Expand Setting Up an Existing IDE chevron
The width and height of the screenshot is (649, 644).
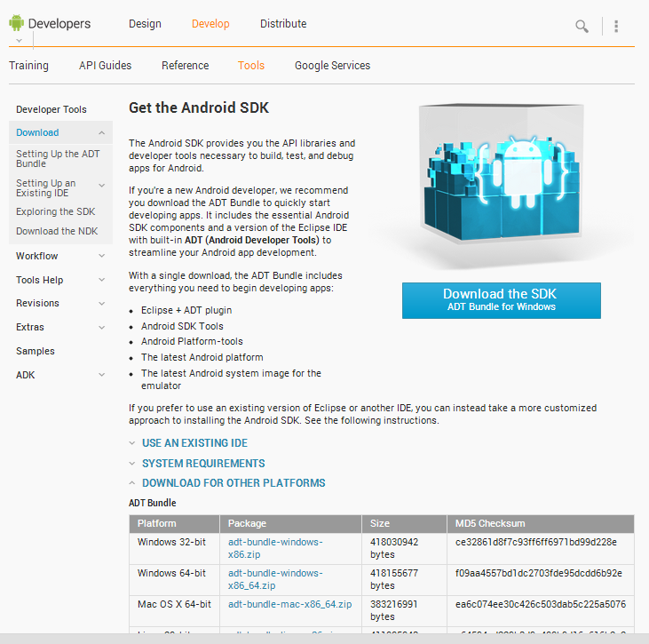[x=102, y=185]
